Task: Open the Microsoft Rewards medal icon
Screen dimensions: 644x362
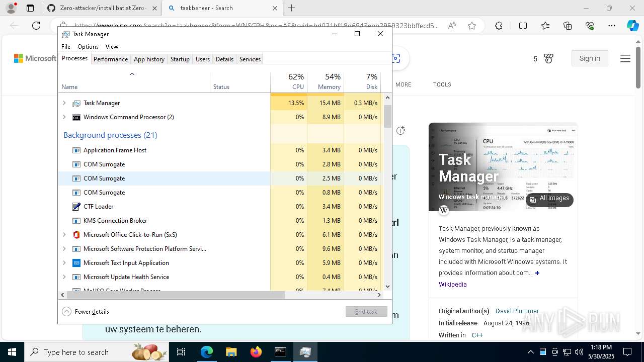Action: [548, 59]
